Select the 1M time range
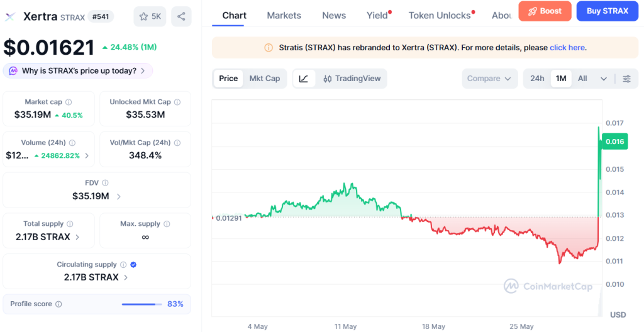Image resolution: width=644 pixels, height=332 pixels. pyautogui.click(x=561, y=79)
